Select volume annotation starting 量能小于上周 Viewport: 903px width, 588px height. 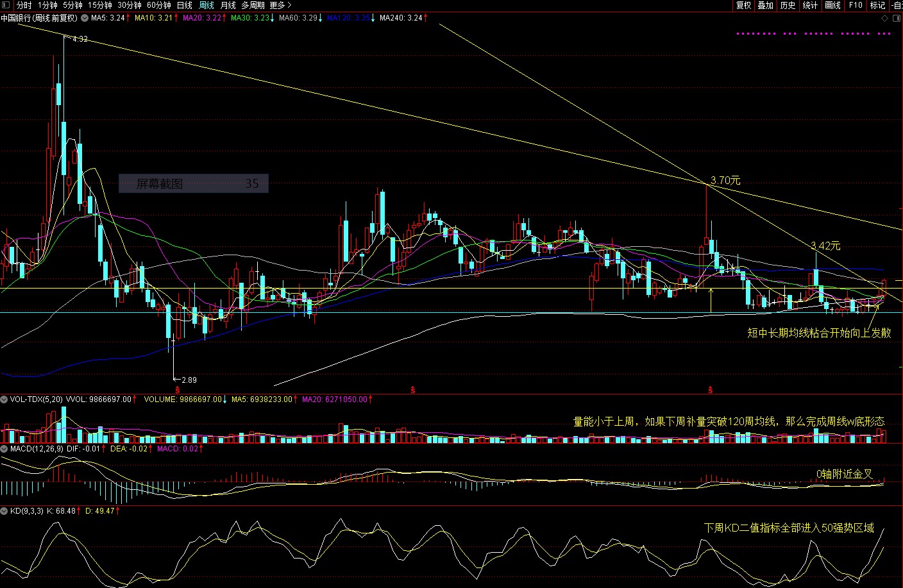[x=729, y=421]
